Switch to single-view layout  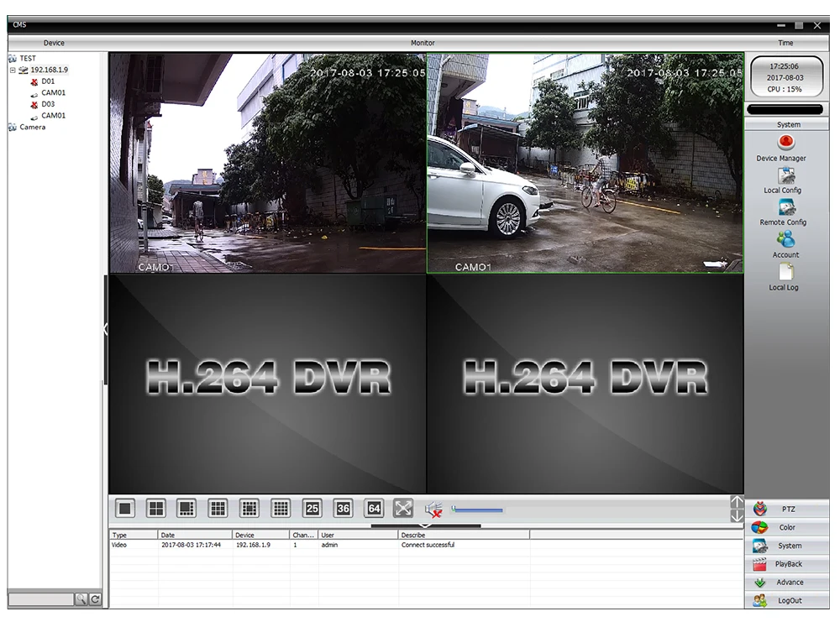pos(125,508)
